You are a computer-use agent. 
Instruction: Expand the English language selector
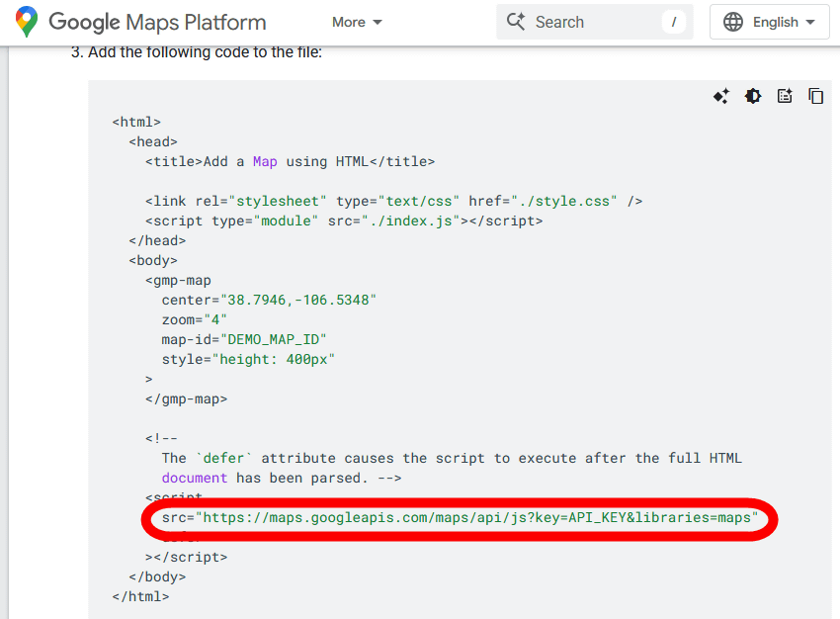pyautogui.click(x=769, y=22)
